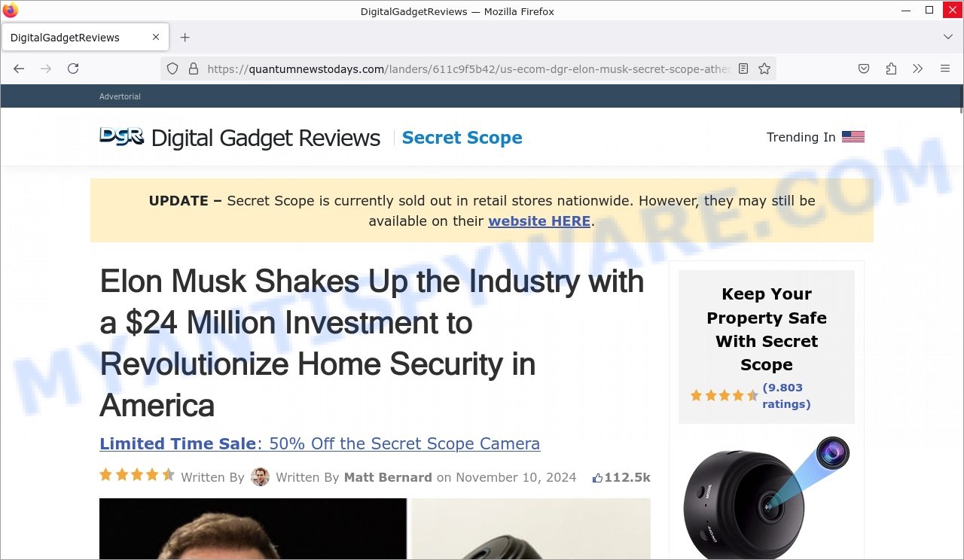Save page to Pocket
This screenshot has width=964, height=560.
coord(864,68)
